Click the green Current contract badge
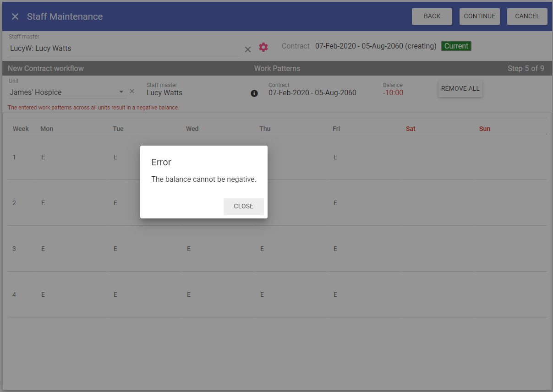 (x=456, y=46)
